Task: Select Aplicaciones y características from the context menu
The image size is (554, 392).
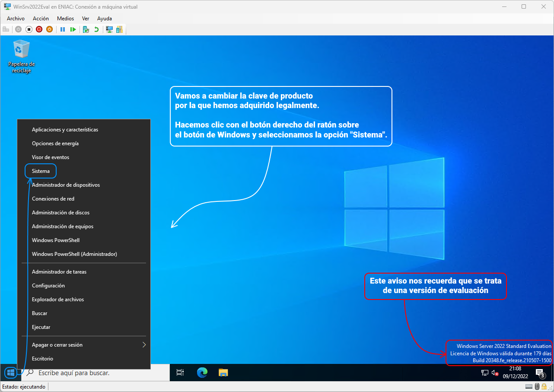Action: click(83, 130)
